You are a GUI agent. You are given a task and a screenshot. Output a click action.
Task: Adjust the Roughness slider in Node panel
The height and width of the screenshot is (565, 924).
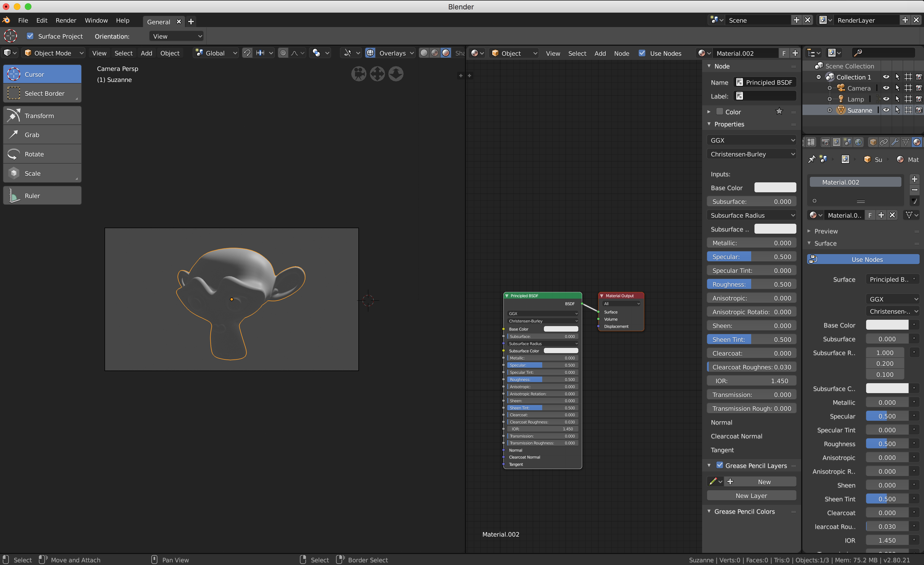(x=751, y=284)
